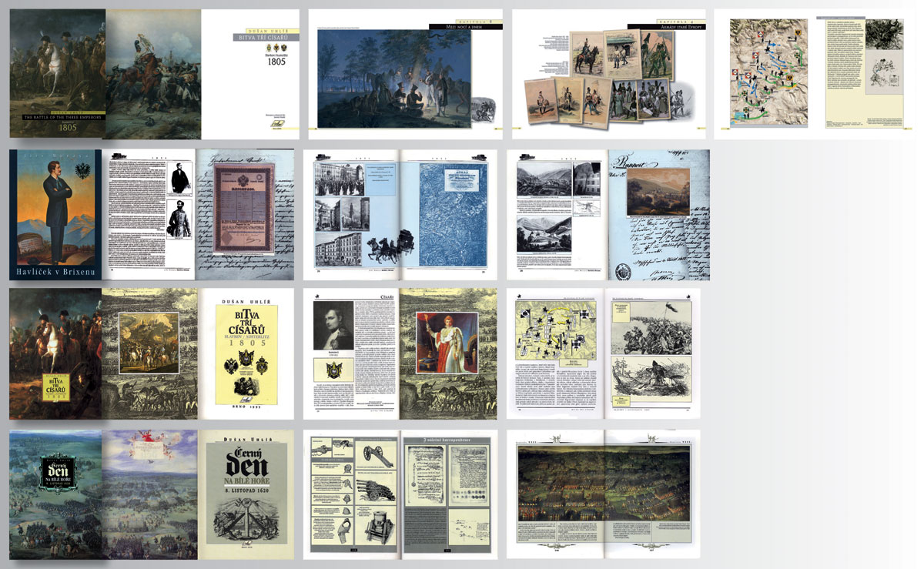Open the 'Císař' spread with Napoleon portrait

(400, 354)
